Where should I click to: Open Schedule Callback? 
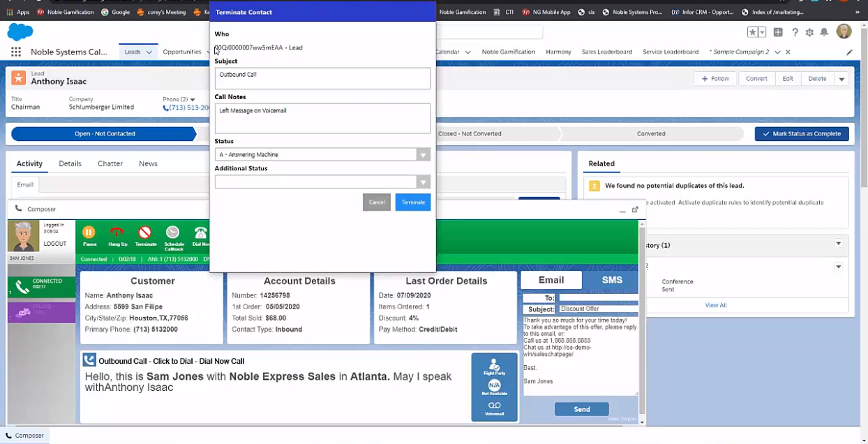(x=173, y=234)
